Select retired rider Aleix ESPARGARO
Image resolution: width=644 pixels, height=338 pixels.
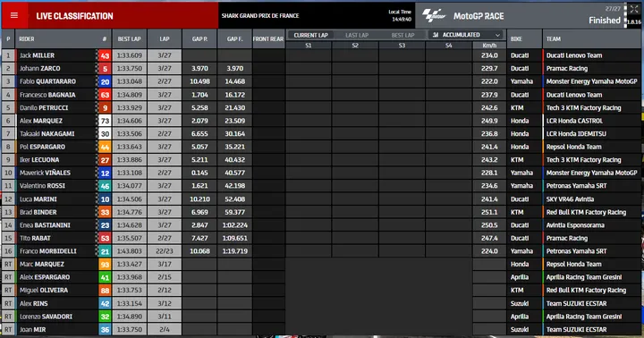45,277
